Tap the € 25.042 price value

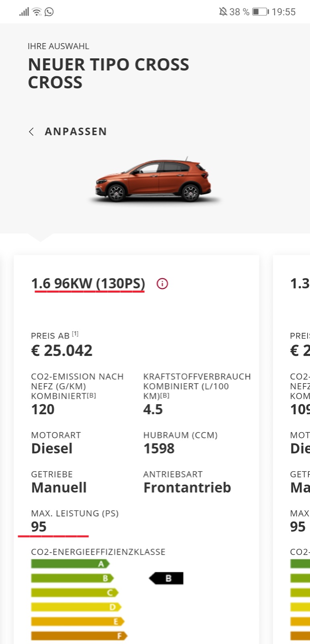pos(62,351)
